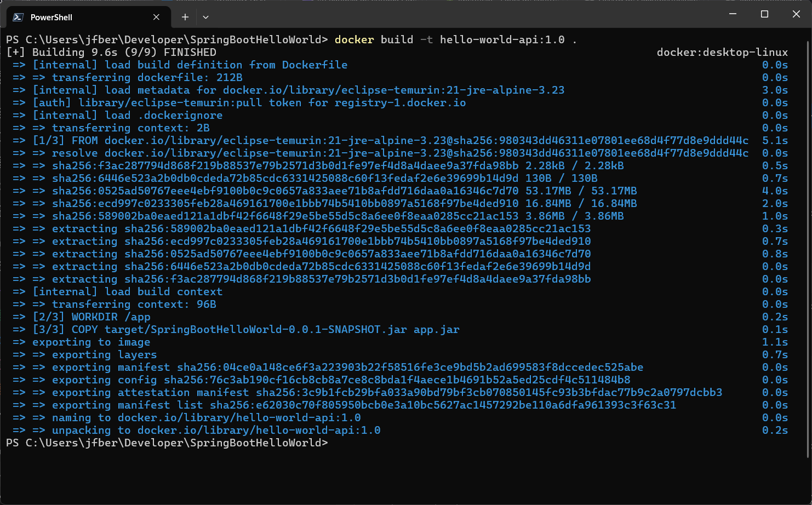
Task: Click the Dockerfile reference in the build output
Action: coord(314,64)
